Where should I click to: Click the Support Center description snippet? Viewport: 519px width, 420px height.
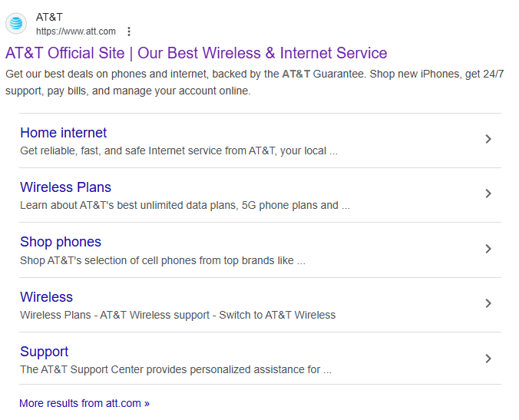(175, 369)
